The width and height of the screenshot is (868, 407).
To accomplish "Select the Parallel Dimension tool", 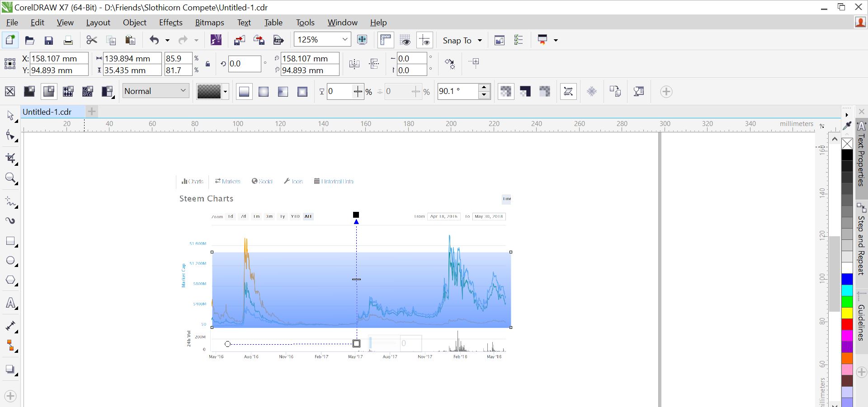I will click(x=10, y=326).
